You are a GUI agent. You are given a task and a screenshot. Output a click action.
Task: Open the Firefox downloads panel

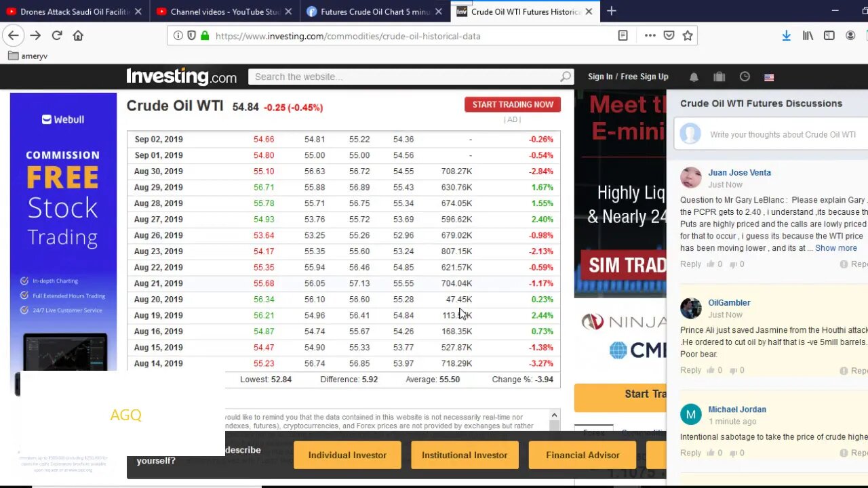click(x=786, y=36)
